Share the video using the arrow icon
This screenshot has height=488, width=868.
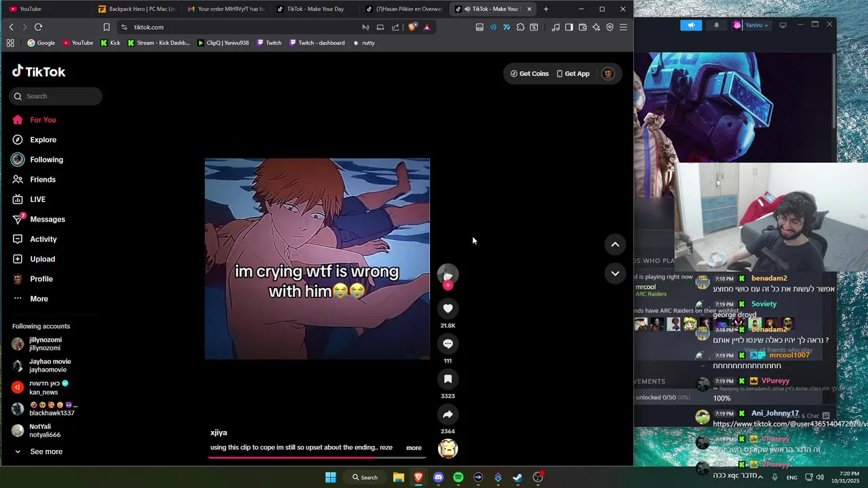pyautogui.click(x=448, y=414)
